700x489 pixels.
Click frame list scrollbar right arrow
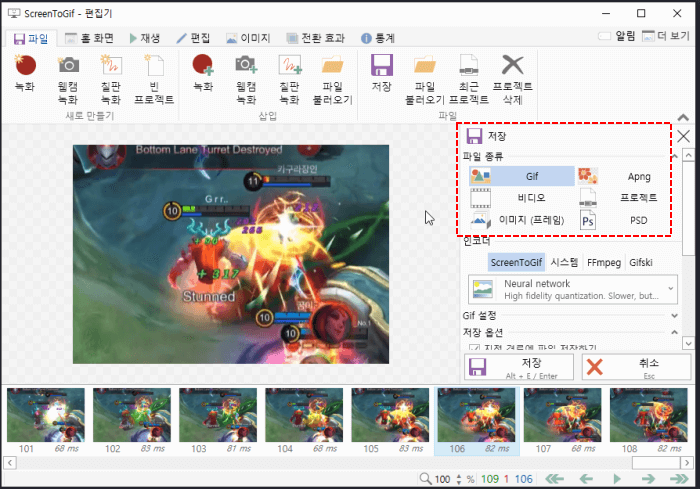click(x=687, y=463)
